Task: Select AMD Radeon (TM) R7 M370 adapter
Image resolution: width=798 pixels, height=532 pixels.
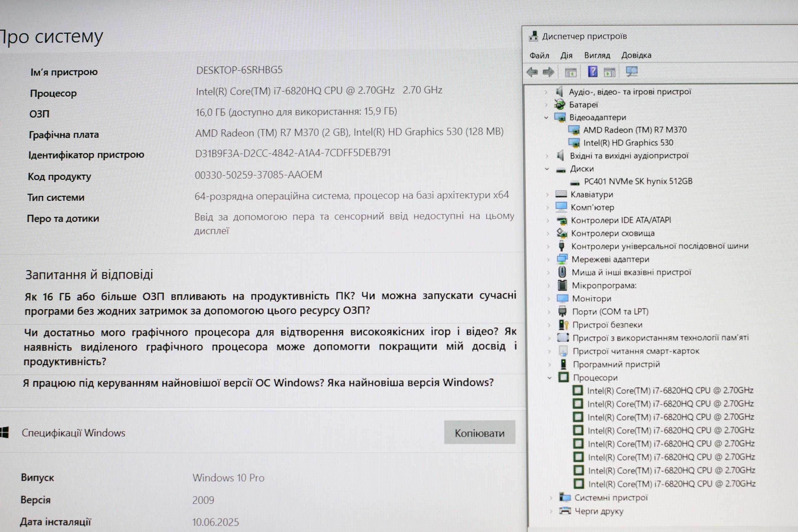Action: point(635,130)
